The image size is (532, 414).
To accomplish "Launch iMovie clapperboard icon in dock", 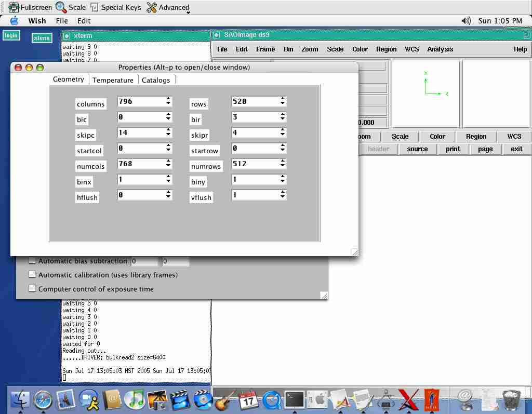I will (x=180, y=399).
